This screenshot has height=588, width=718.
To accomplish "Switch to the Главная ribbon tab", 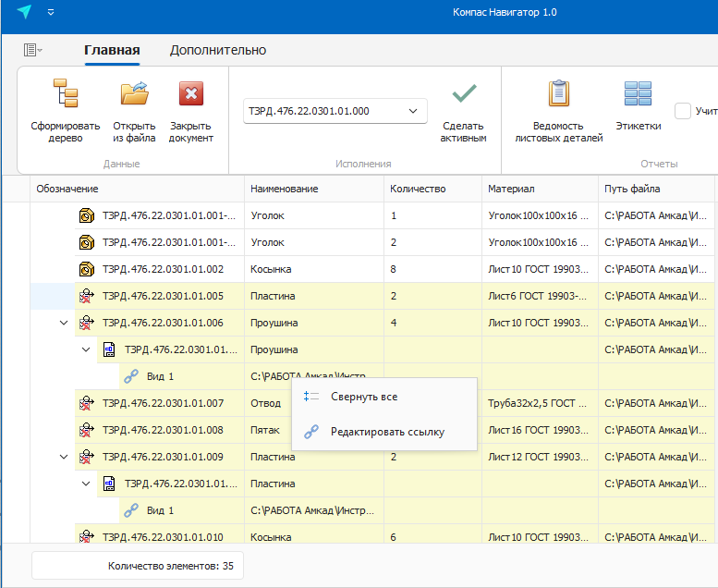I will (x=112, y=50).
